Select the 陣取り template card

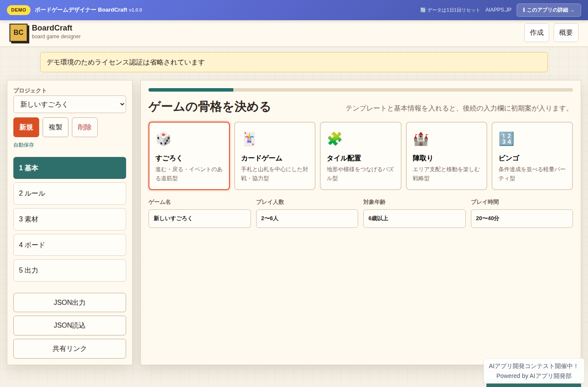coord(446,156)
